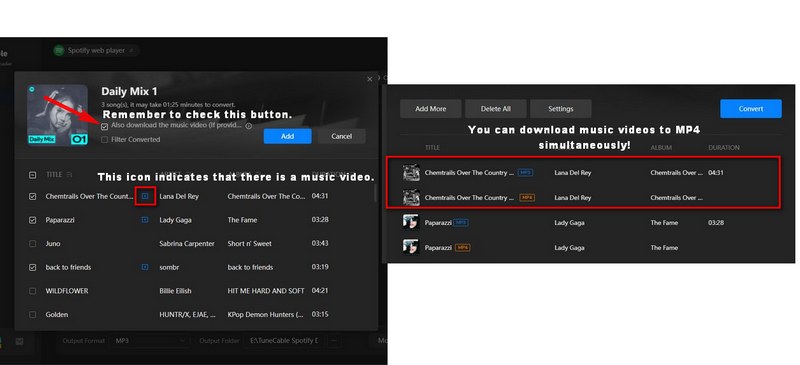Click the info icon after the music video option

point(248,126)
